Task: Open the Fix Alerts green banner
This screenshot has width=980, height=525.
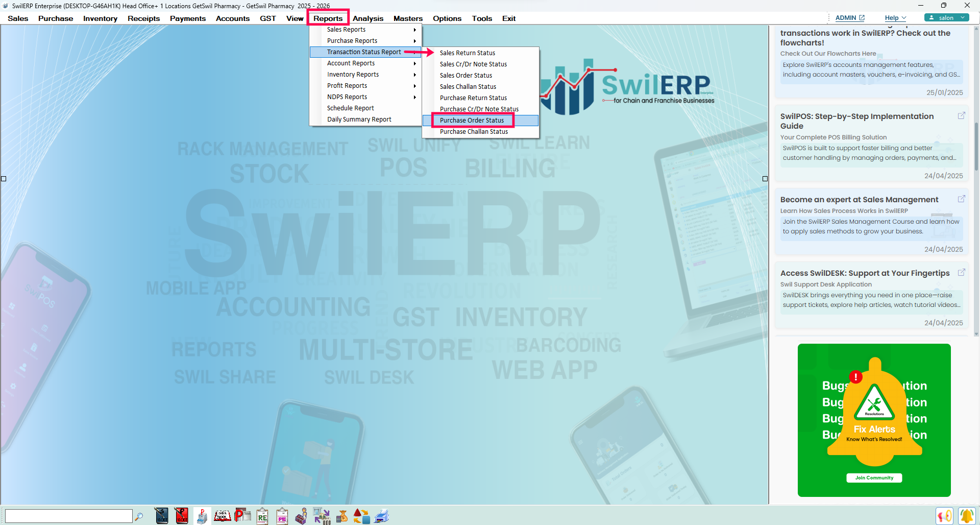Action: (874, 420)
